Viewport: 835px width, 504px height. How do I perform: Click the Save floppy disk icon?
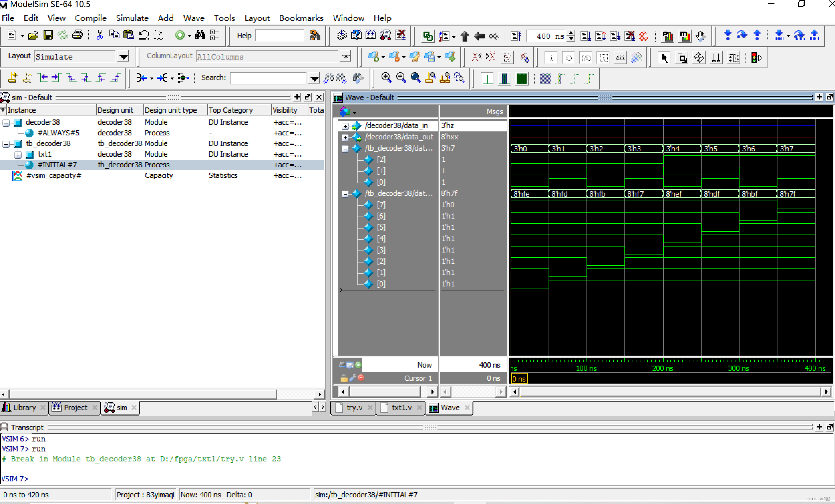point(48,35)
